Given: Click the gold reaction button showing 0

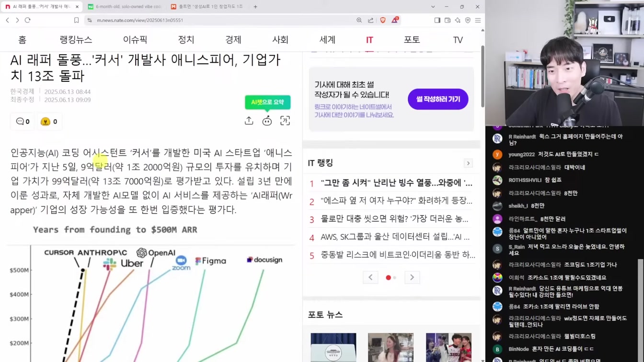Looking at the screenshot, I should pyautogui.click(x=49, y=122).
